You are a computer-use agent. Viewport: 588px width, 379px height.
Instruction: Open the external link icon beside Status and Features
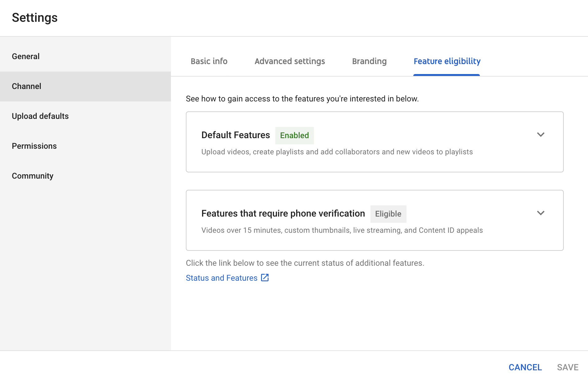265,278
